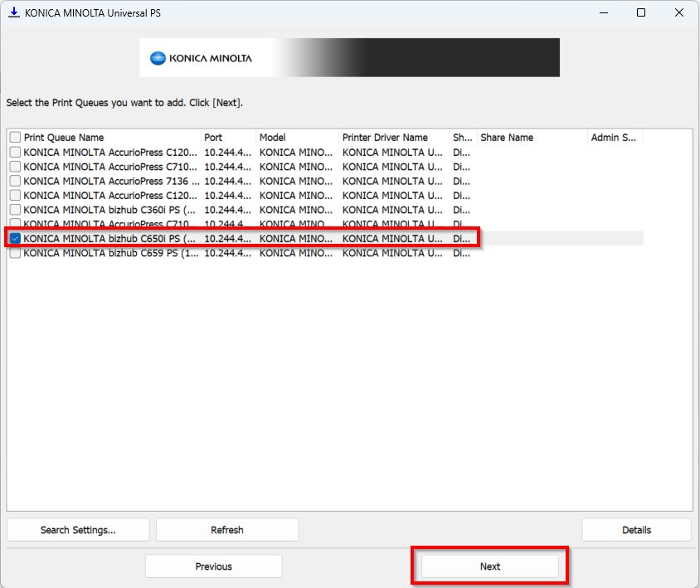The height and width of the screenshot is (588, 700).
Task: Refresh the printer queue list
Action: (x=226, y=529)
